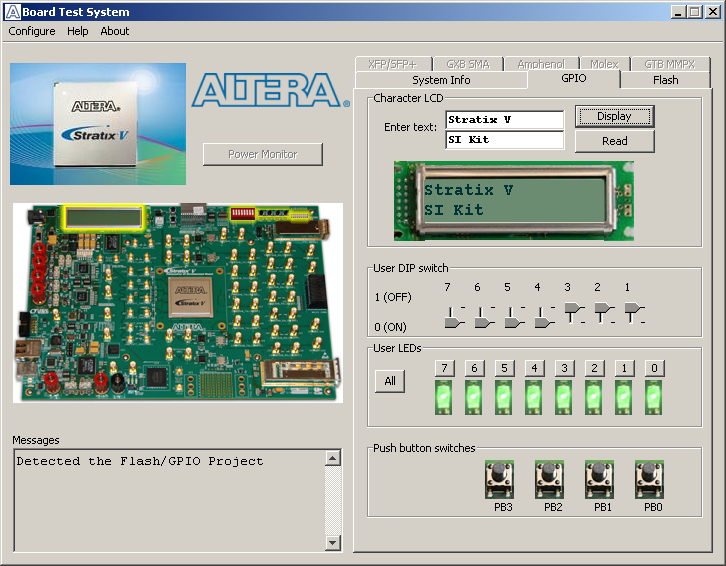Click the green LED indicator under 0
726x566 pixels.
[654, 397]
